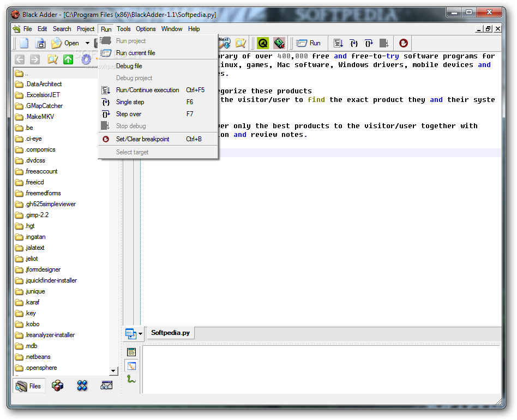This screenshot has width=517, height=420.
Task: Click the second bottom panel icon
Action: tap(131, 366)
